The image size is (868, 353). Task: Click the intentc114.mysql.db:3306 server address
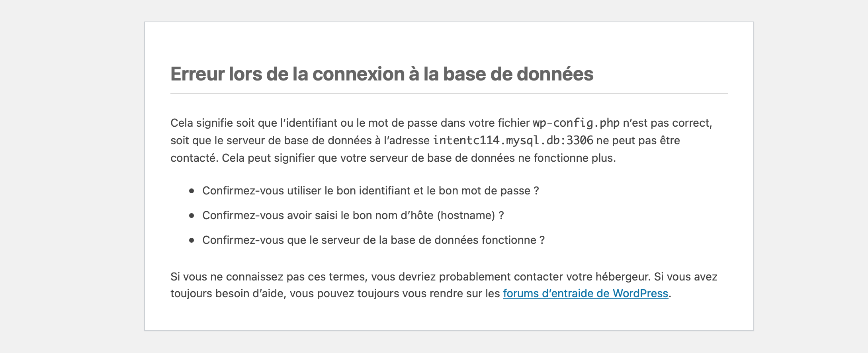pyautogui.click(x=513, y=141)
